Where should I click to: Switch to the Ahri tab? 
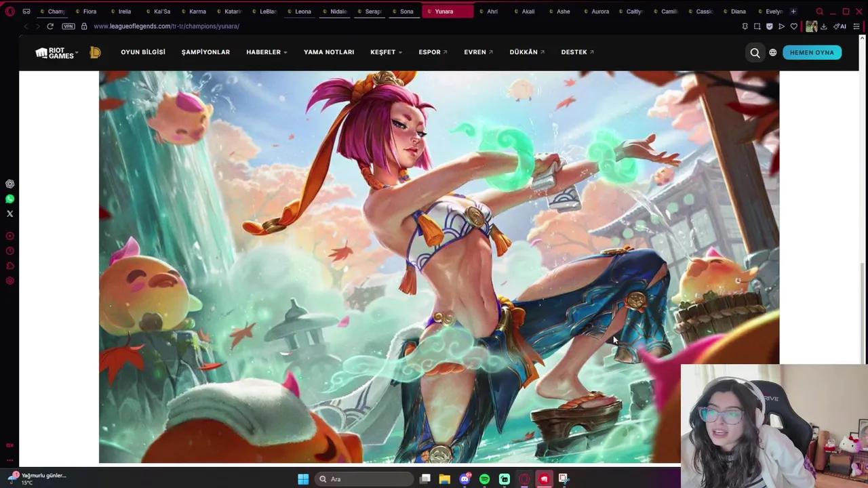tap(492, 12)
